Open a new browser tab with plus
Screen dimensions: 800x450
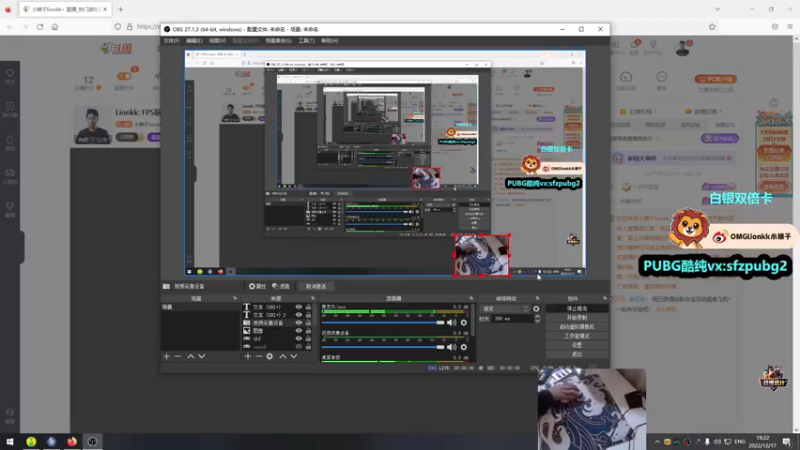click(120, 9)
